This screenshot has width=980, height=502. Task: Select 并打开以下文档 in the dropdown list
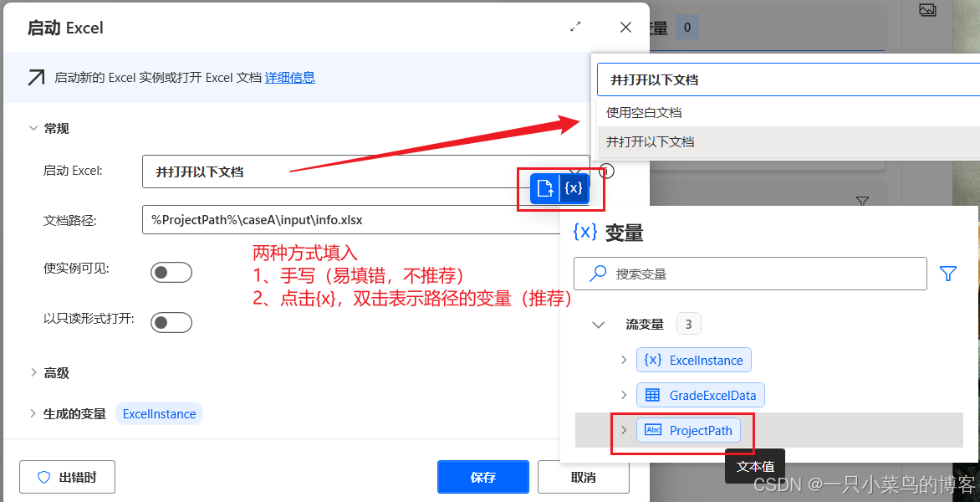click(x=789, y=141)
